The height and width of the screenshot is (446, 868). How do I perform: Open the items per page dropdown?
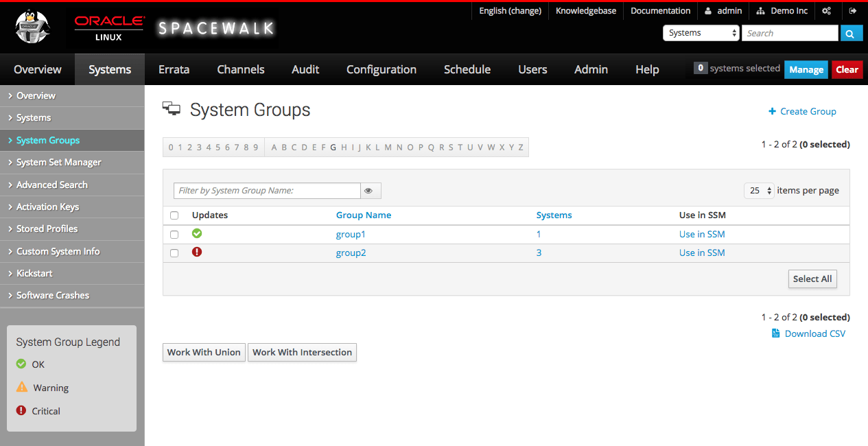point(760,191)
